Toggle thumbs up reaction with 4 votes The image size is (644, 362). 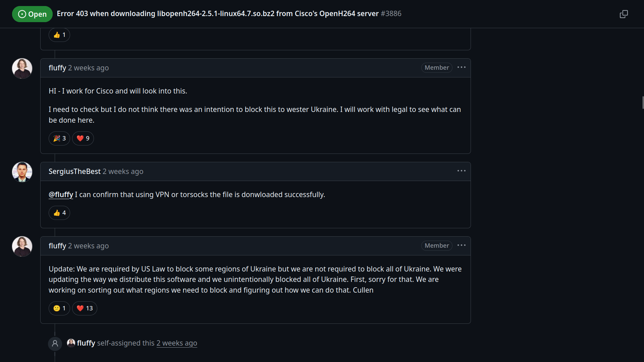click(59, 213)
